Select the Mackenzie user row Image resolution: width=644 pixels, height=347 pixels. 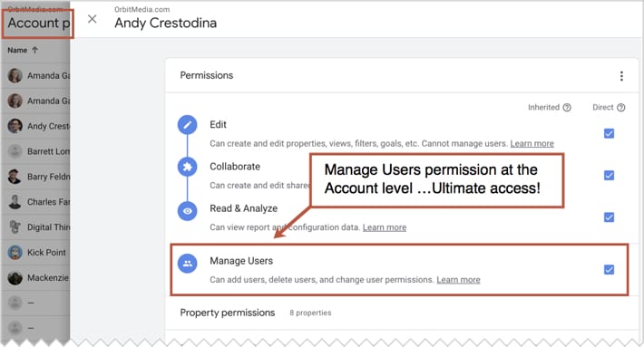pyautogui.click(x=35, y=277)
